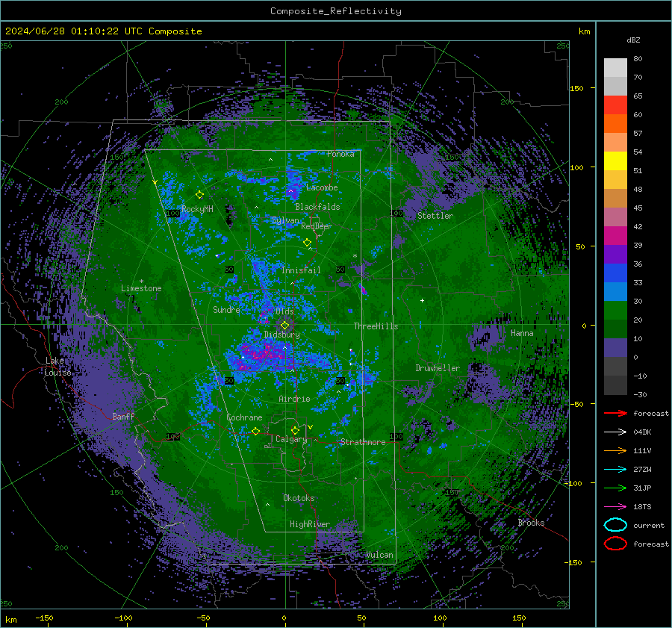
Task: Click the Brooks city label
Action: [531, 523]
